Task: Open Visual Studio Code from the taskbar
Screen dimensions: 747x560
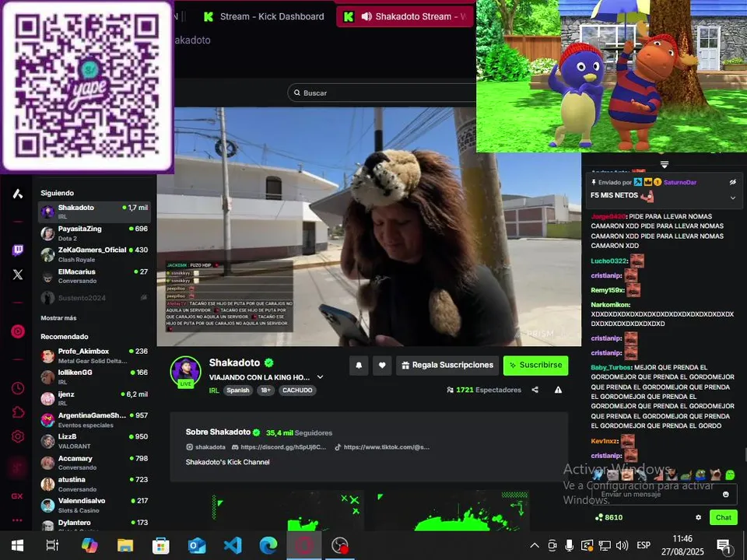Action: [x=233, y=545]
